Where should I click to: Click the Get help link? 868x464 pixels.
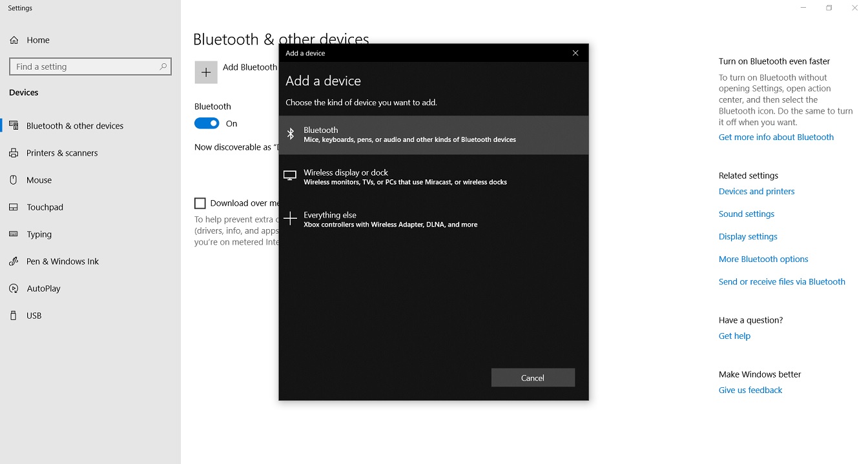(734, 336)
